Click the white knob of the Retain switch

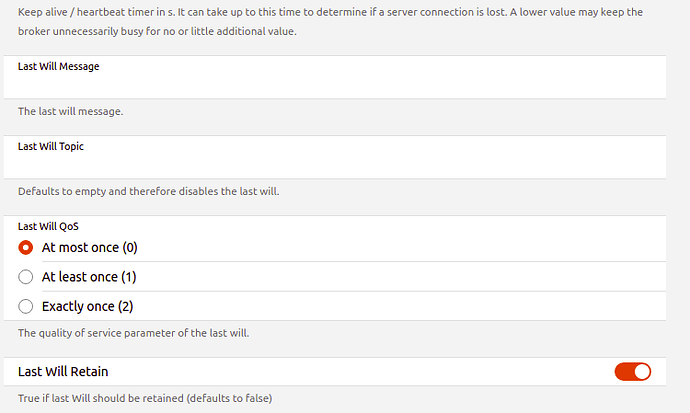pyautogui.click(x=641, y=372)
